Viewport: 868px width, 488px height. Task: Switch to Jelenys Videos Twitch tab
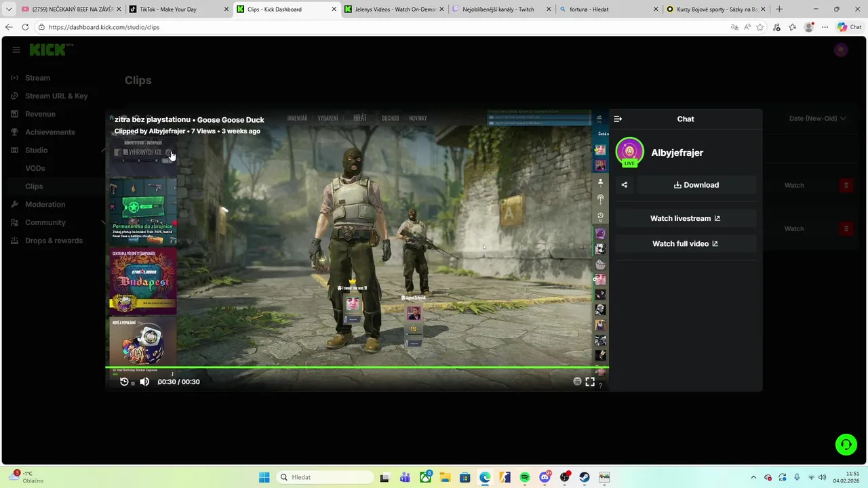(393, 9)
